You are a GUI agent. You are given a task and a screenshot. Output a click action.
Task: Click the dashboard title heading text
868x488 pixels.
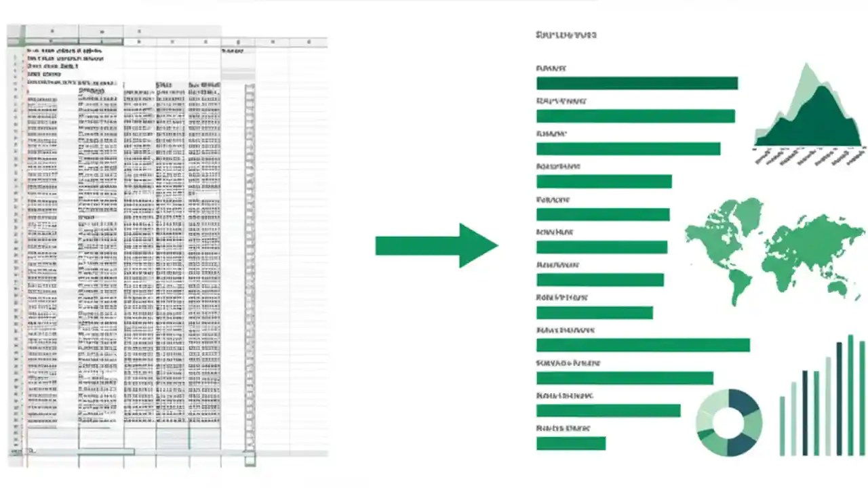566,35
